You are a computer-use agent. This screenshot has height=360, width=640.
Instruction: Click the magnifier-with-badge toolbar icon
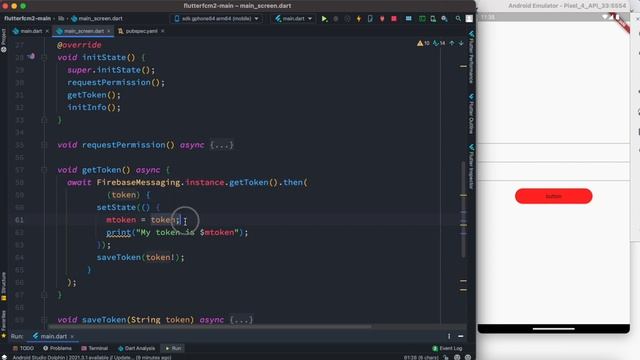tap(444, 19)
